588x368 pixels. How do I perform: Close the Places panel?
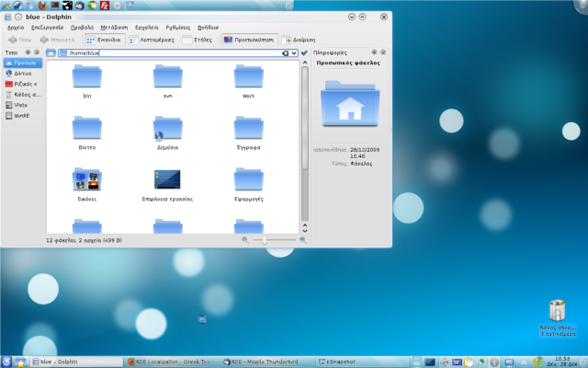[x=37, y=52]
